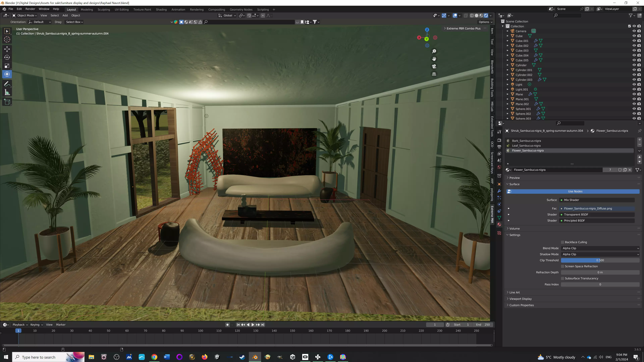Select the Leaf_Sambucus-nigra material slot
The height and width of the screenshot is (362, 644).
[x=526, y=146]
